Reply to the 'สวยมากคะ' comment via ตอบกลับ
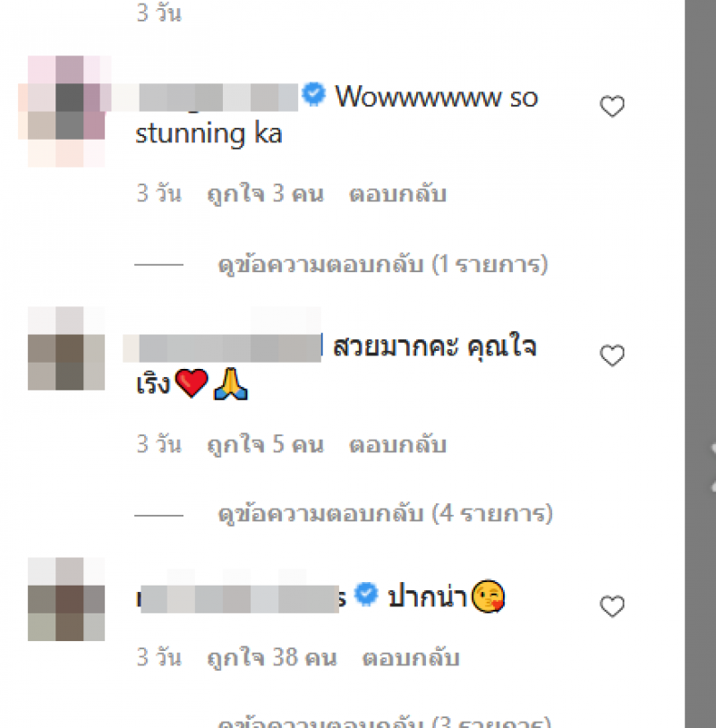 pos(397,444)
